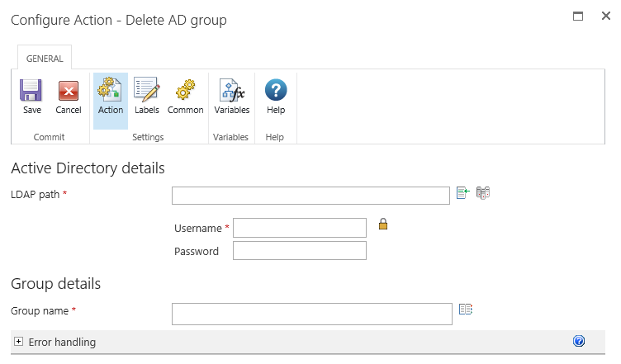Click into the LDAP path field

click(310, 196)
